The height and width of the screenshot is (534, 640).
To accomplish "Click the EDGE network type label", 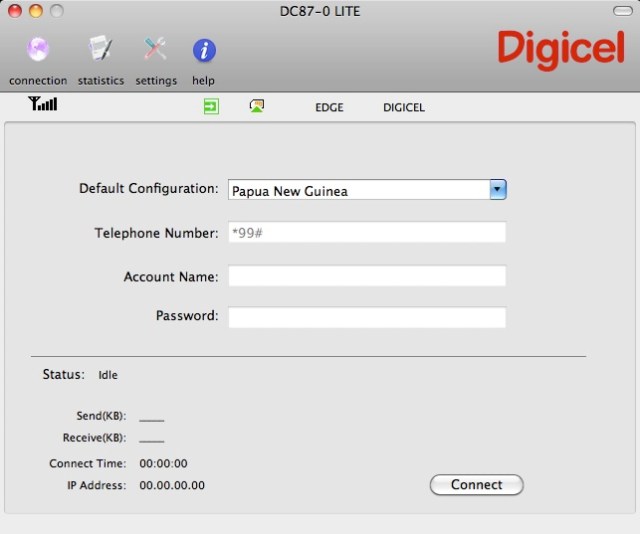I will pos(329,107).
